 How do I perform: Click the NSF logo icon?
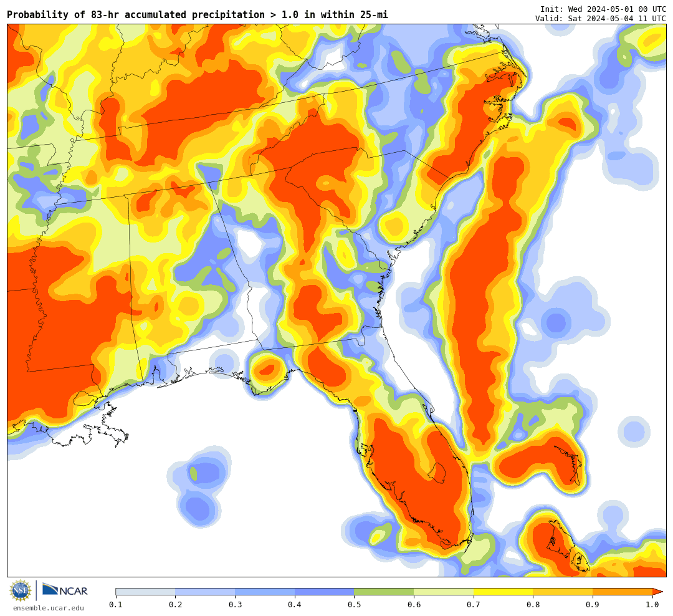(20, 590)
